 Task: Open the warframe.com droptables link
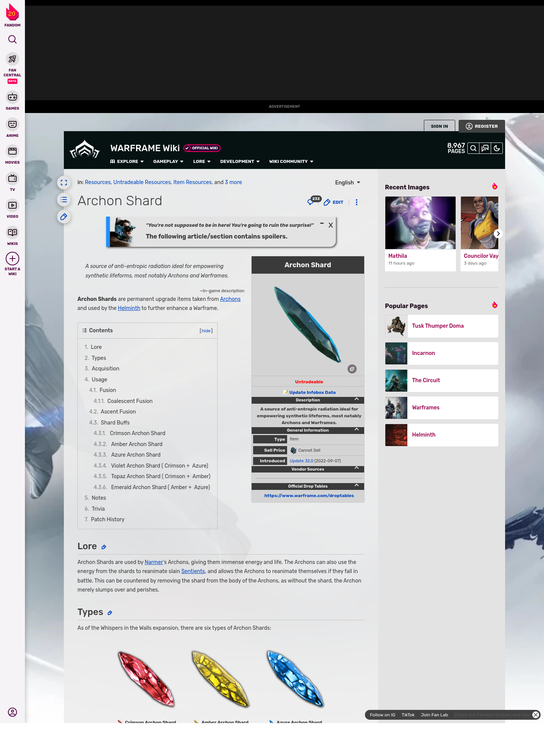309,496
